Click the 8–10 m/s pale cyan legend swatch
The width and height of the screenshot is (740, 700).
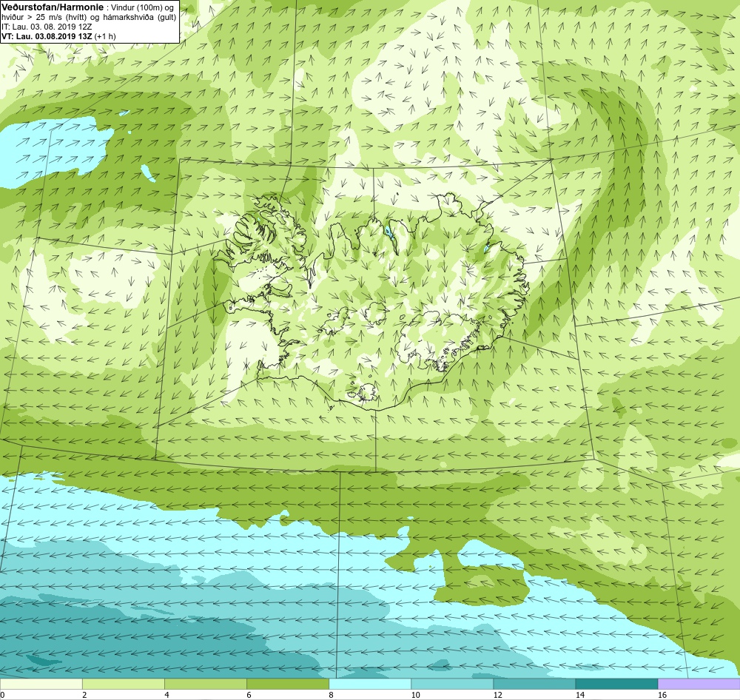pyautogui.click(x=369, y=684)
